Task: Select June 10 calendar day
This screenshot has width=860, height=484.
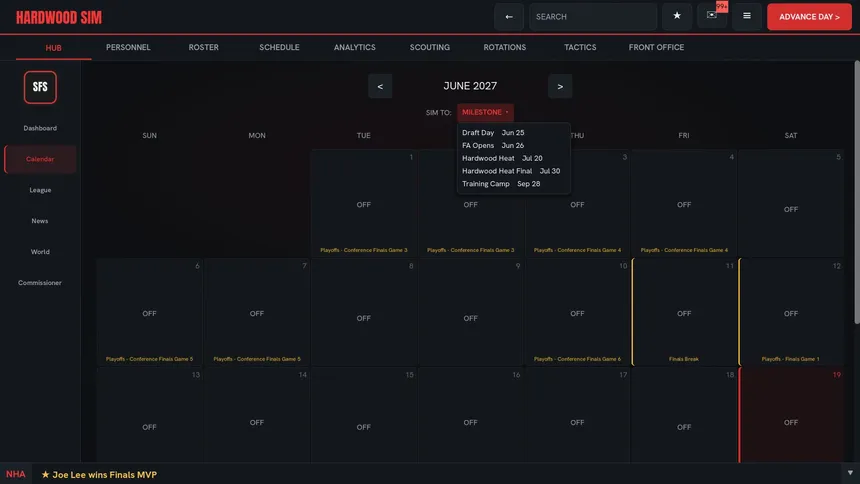Action: pos(577,312)
